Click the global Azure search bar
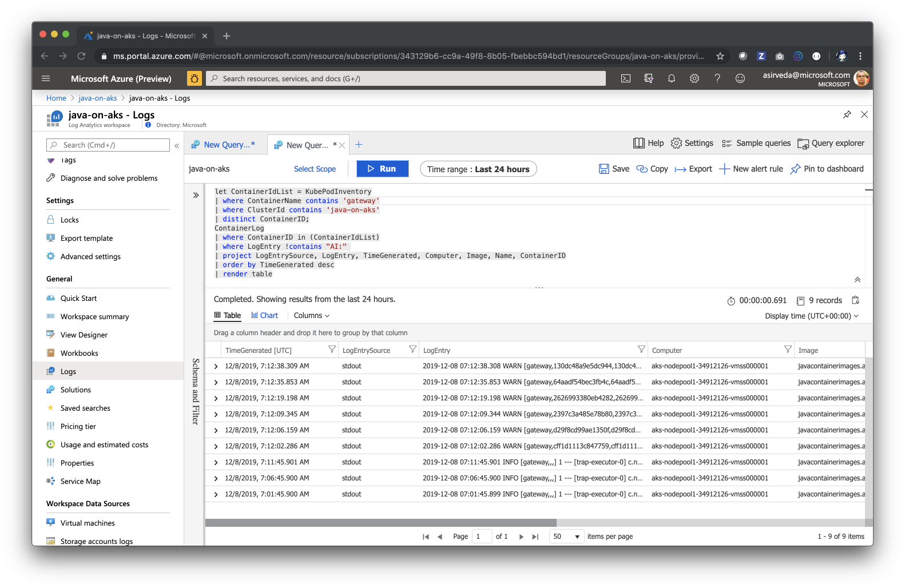This screenshot has height=588, width=905. (406, 78)
